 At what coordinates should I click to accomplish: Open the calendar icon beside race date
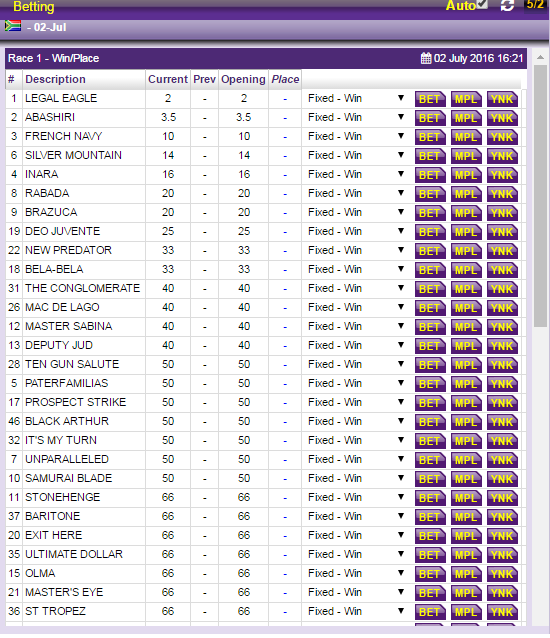[x=426, y=58]
